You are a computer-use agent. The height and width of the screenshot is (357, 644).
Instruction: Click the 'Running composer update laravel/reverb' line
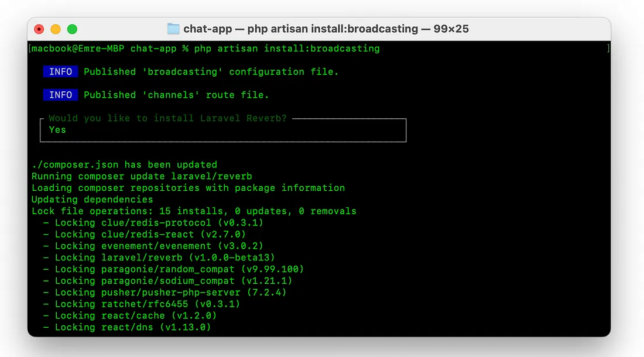pyautogui.click(x=142, y=176)
